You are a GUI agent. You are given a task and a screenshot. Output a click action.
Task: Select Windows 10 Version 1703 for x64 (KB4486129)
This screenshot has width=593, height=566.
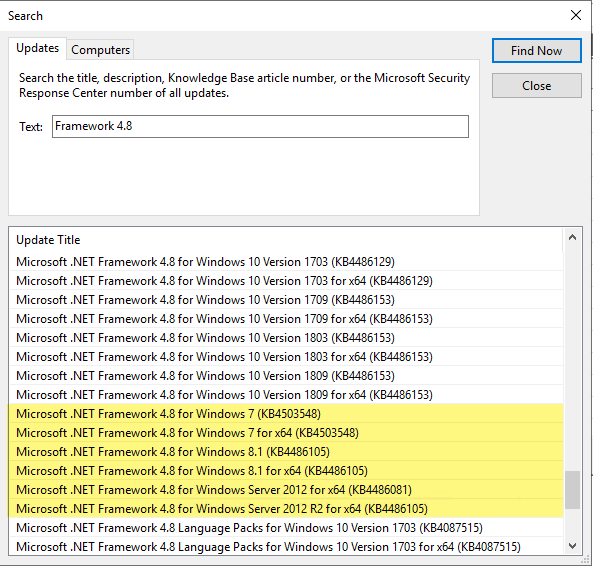(x=286, y=281)
